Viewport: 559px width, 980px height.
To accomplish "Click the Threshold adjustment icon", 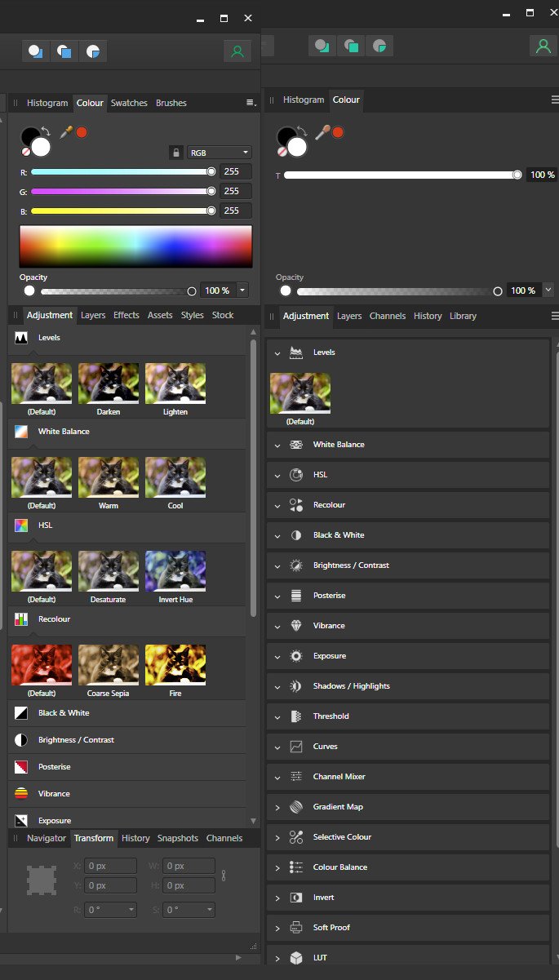I will (296, 716).
